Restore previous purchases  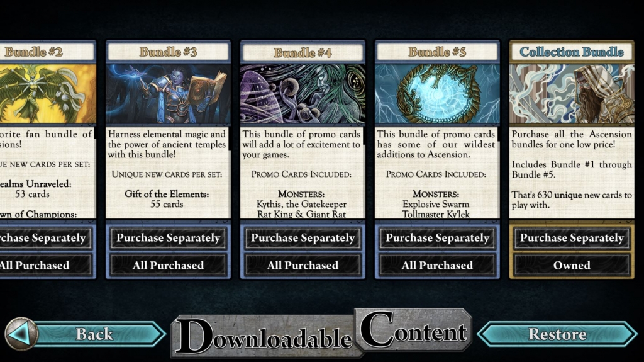[557, 334]
